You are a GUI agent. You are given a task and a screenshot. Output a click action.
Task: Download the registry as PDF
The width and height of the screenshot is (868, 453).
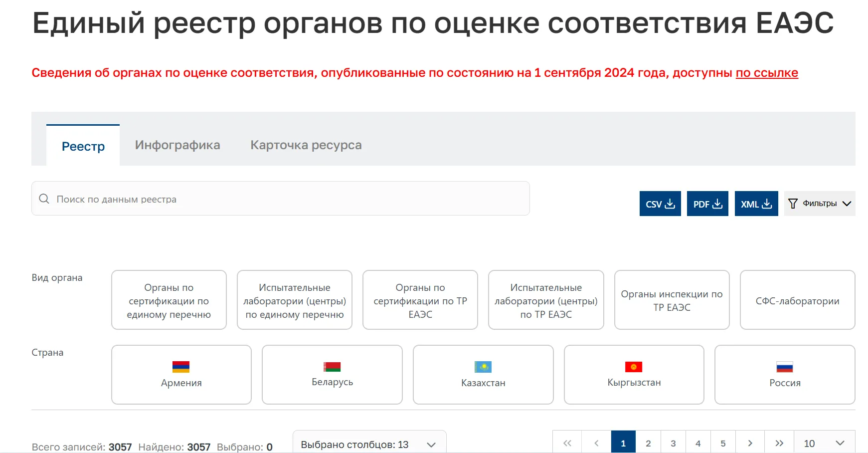coord(707,204)
